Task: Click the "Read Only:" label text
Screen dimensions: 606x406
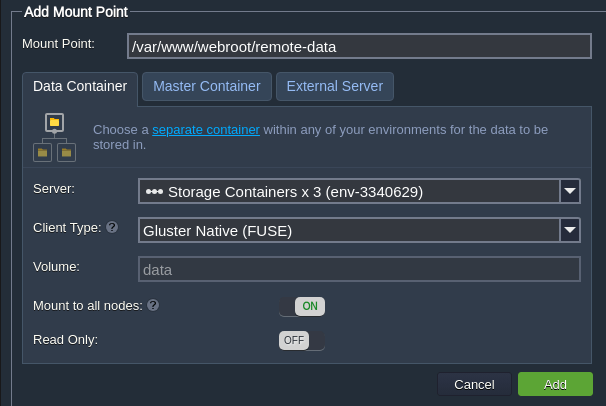Action: [65, 340]
